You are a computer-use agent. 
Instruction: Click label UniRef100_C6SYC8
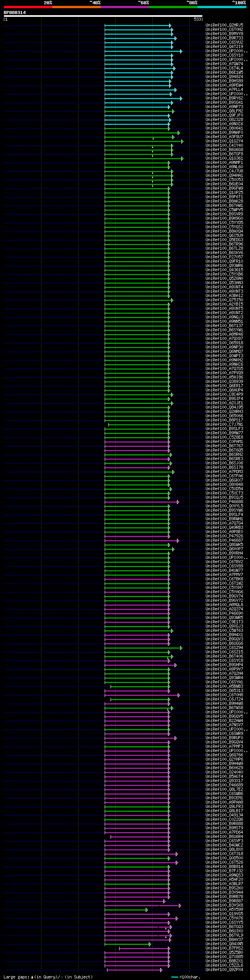tap(224, 660)
